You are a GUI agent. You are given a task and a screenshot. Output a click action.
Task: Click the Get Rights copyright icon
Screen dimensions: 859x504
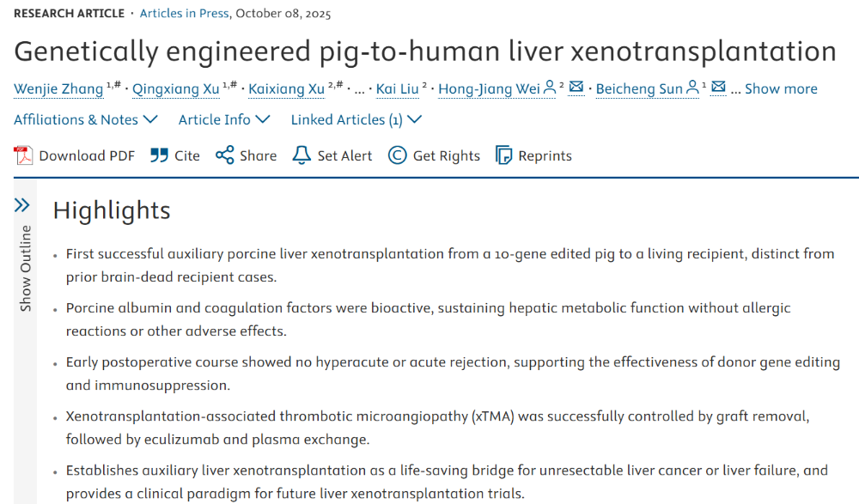click(x=397, y=155)
